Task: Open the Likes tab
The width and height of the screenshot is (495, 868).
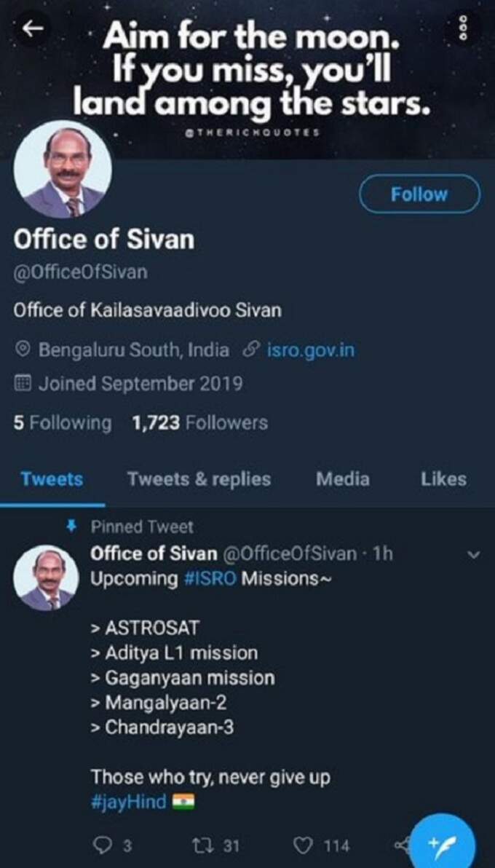Action: pyautogui.click(x=443, y=479)
